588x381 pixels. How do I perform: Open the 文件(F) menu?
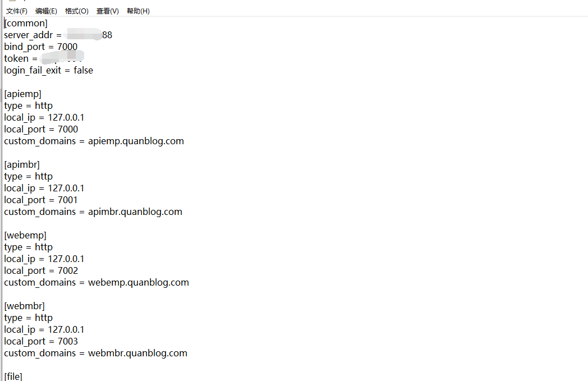point(16,11)
